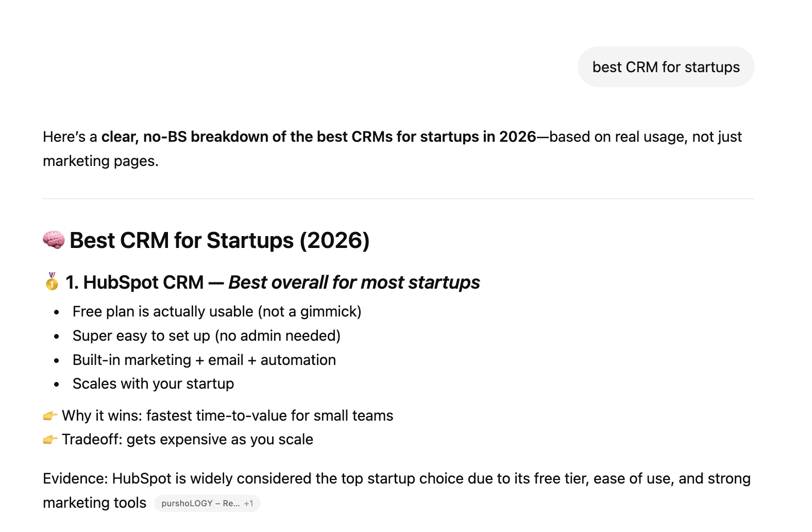Click the "Why it wins" line text
The width and height of the screenshot is (812, 532).
coord(227,415)
